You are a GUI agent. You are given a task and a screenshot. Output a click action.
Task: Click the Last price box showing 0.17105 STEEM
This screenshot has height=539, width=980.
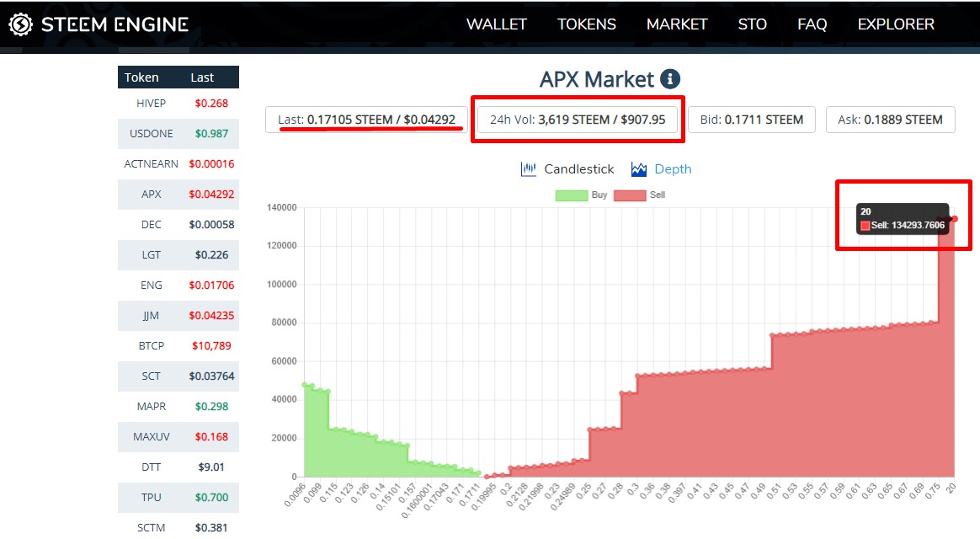[x=366, y=119]
